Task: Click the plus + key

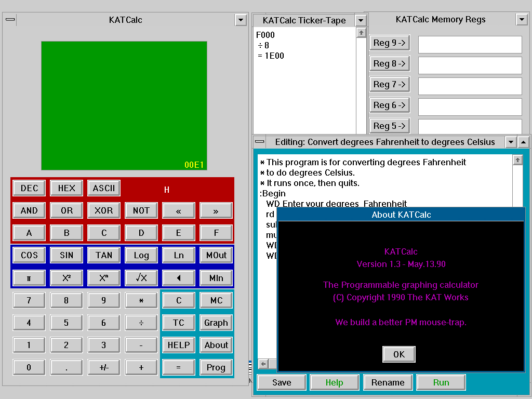Action: (141, 367)
